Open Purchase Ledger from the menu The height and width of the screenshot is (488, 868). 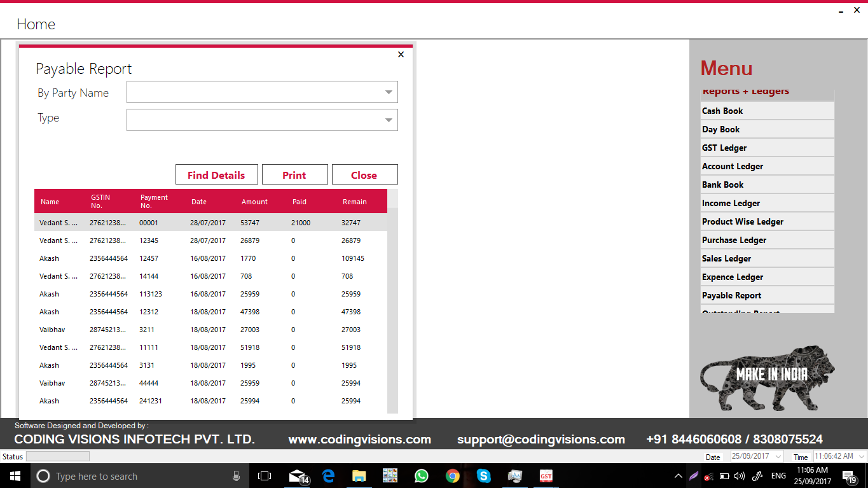767,240
